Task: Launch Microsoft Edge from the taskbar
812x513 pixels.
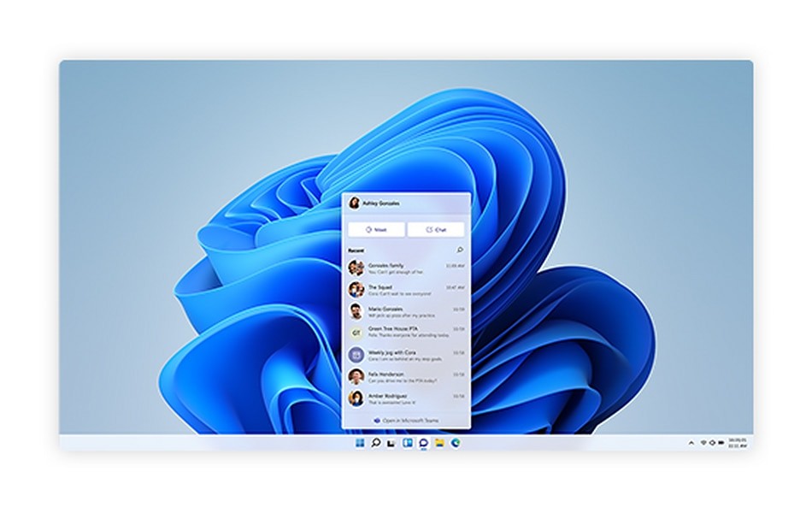Action: pyautogui.click(x=455, y=443)
